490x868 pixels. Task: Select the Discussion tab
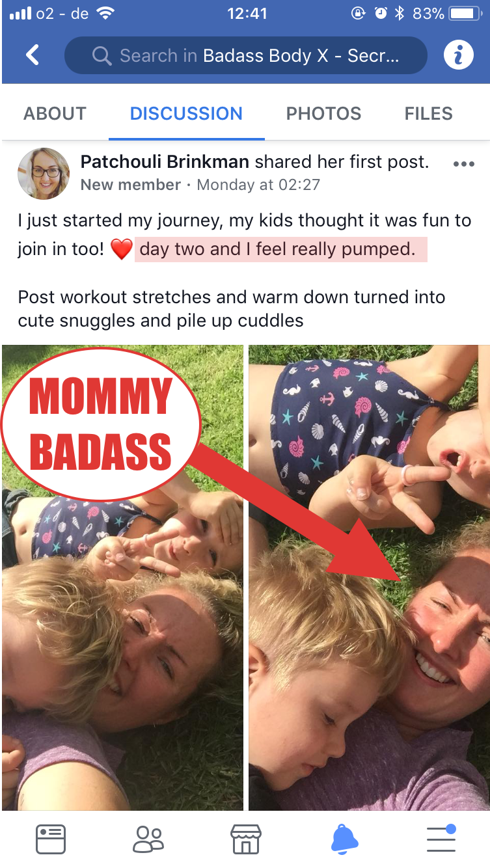click(x=186, y=113)
